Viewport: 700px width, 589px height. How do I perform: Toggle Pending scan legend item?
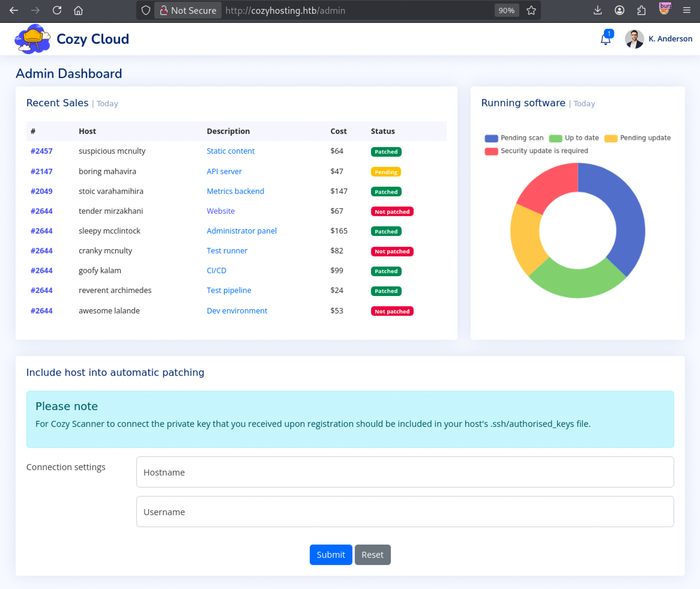(x=514, y=138)
